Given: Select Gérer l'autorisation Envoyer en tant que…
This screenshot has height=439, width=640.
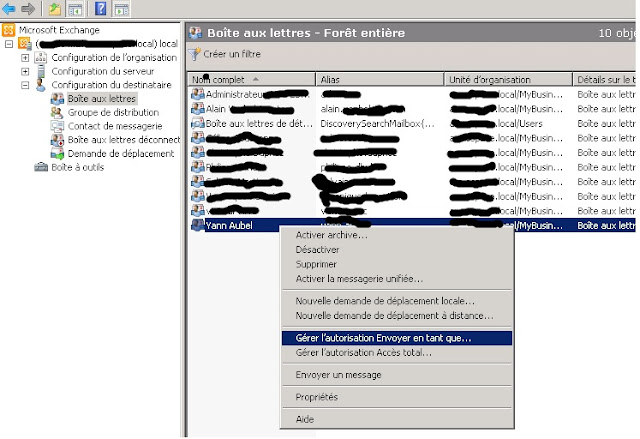Looking at the screenshot, I should (397, 338).
